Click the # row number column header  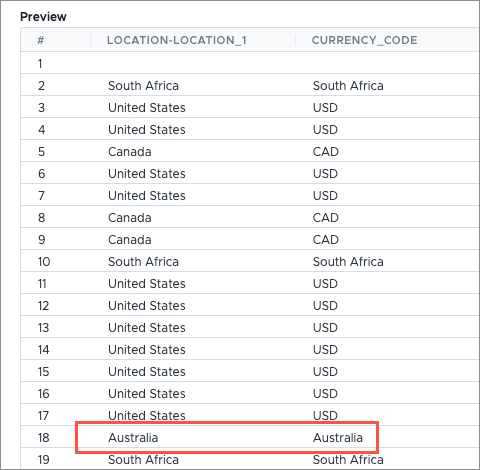(x=41, y=40)
